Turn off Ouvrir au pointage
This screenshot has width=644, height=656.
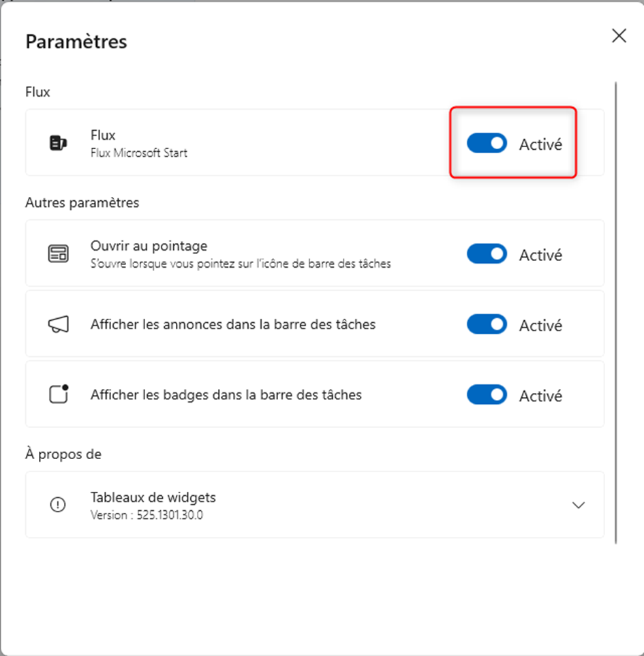pos(486,254)
